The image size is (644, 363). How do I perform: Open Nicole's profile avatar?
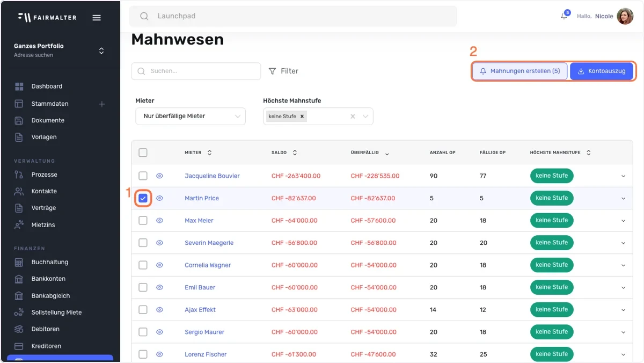(x=625, y=16)
